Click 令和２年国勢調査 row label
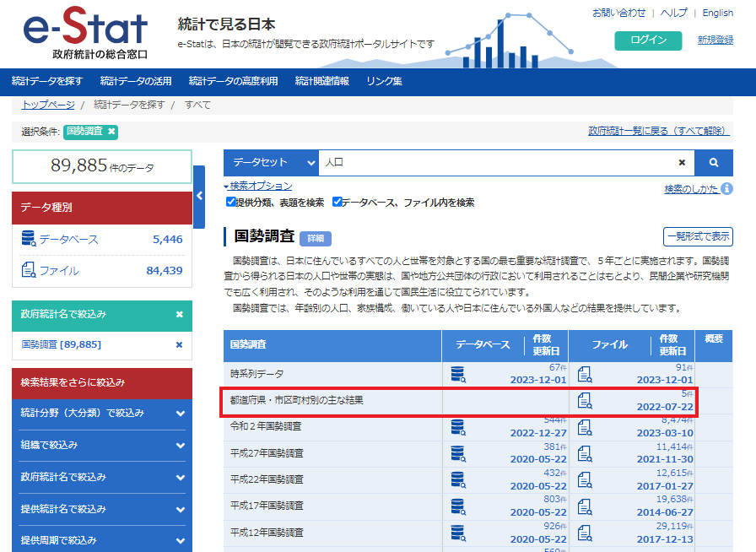This screenshot has height=552, width=756. (266, 426)
